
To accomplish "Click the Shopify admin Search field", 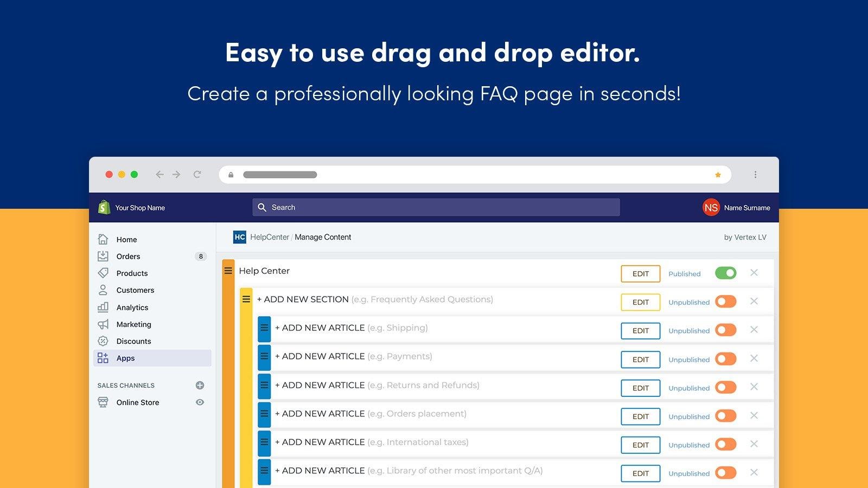I will point(436,207).
